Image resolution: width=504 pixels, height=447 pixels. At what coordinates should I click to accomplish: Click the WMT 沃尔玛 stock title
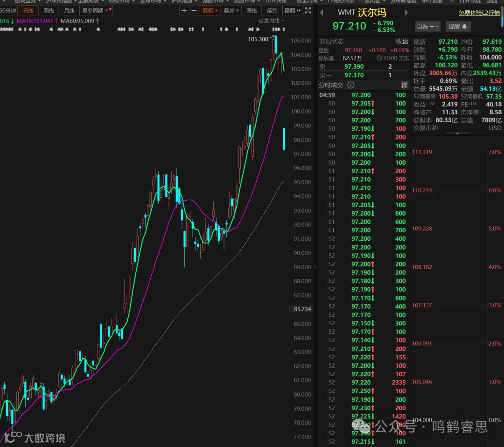coord(362,13)
